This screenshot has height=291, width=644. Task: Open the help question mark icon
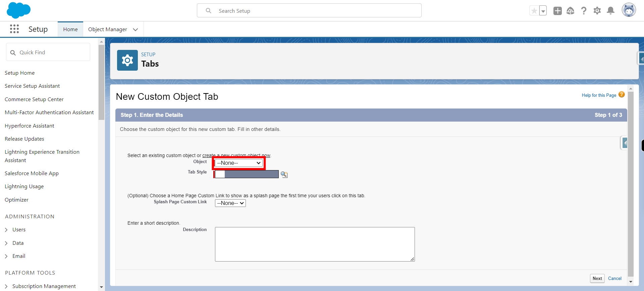(584, 11)
